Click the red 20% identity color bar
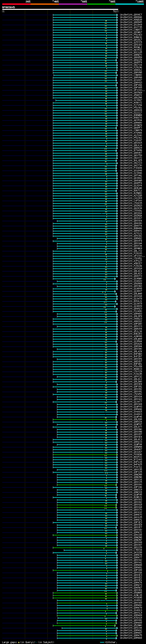The image size is (146, 644). pyautogui.click(x=16, y=4)
